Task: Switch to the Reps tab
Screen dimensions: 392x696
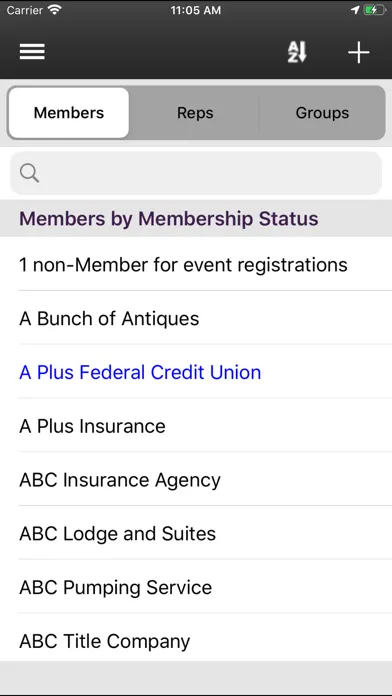Action: [x=195, y=113]
